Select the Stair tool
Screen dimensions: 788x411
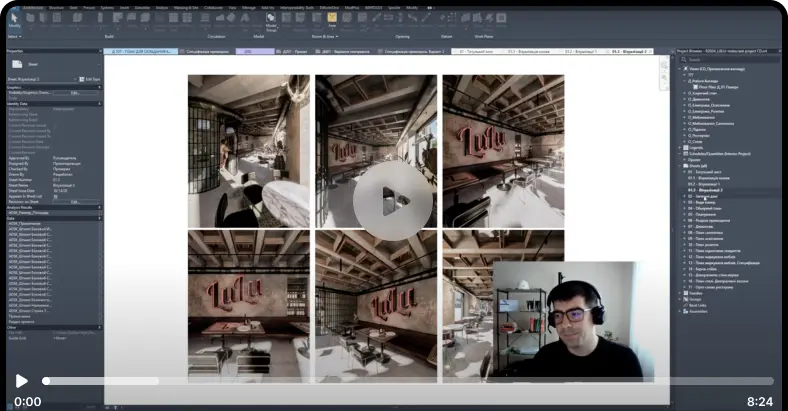coord(232,20)
